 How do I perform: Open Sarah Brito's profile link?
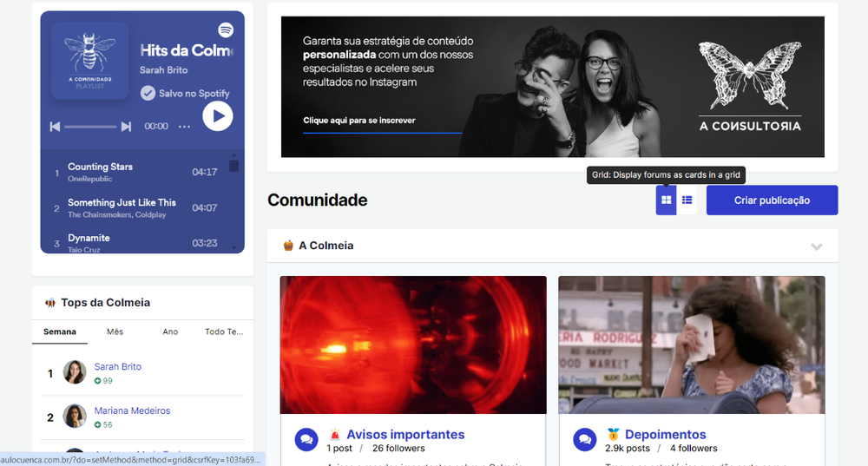pyautogui.click(x=118, y=367)
